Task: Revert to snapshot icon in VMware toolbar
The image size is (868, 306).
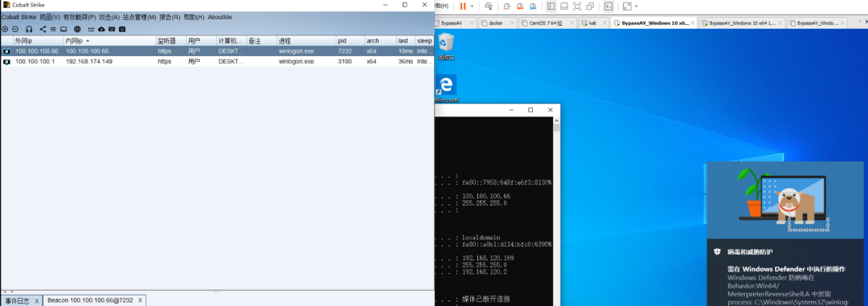Action: pyautogui.click(x=520, y=6)
